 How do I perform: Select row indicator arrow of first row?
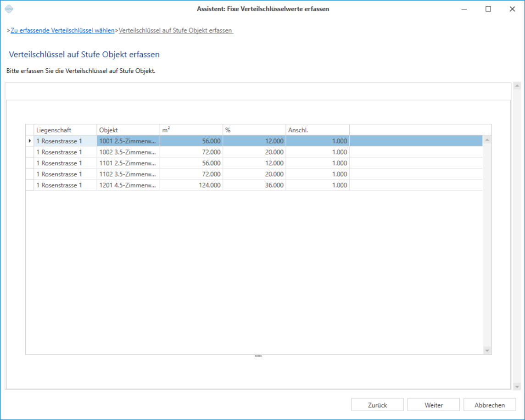(x=30, y=141)
